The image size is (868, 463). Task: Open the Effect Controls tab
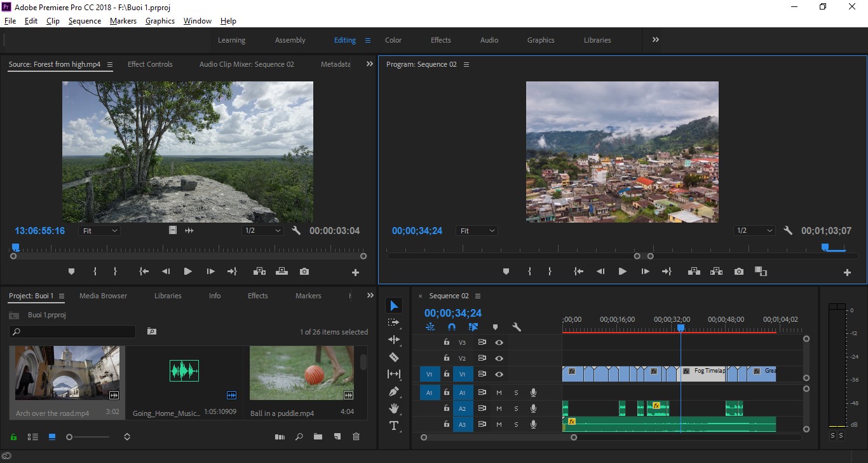tap(150, 64)
